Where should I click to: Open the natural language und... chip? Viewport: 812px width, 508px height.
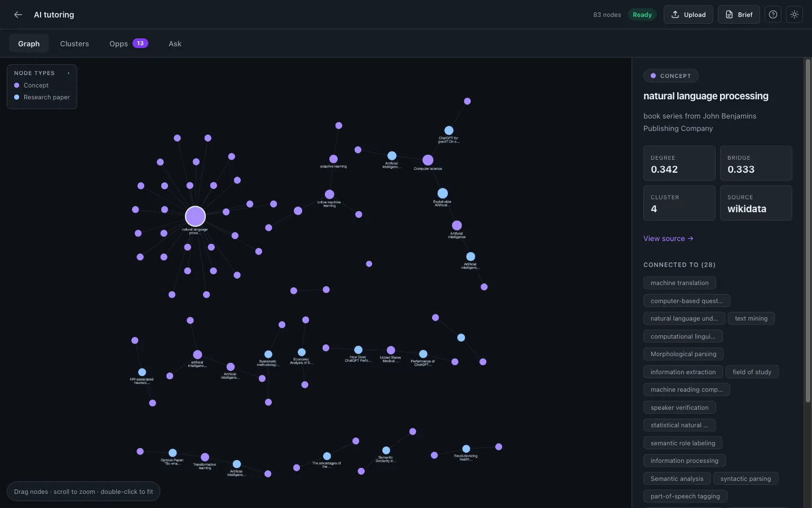[684, 318]
